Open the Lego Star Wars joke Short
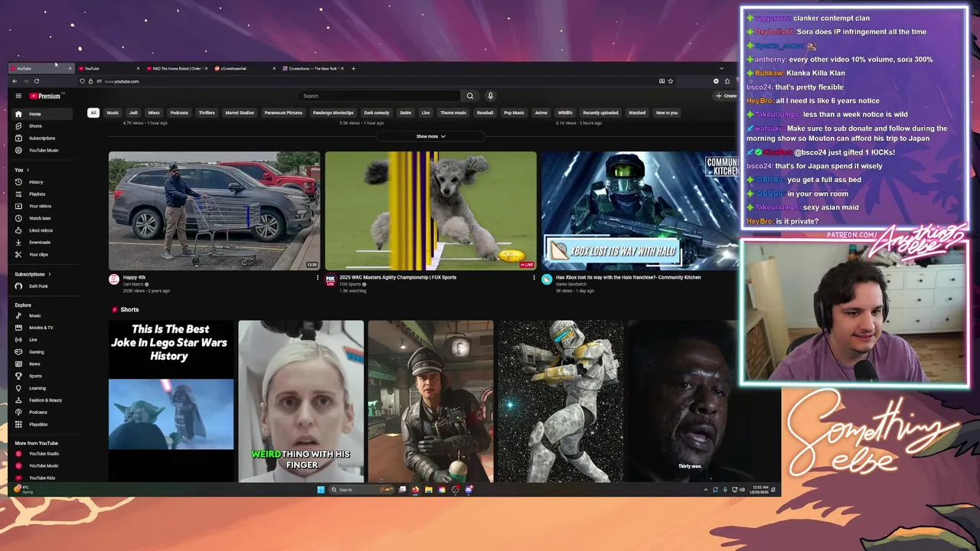 [171, 401]
